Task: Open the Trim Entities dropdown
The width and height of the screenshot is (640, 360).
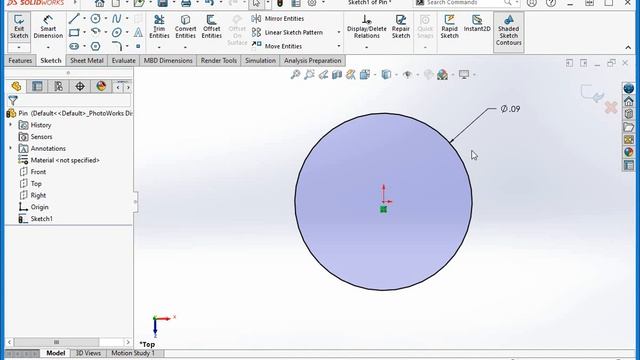Action: pos(159,47)
